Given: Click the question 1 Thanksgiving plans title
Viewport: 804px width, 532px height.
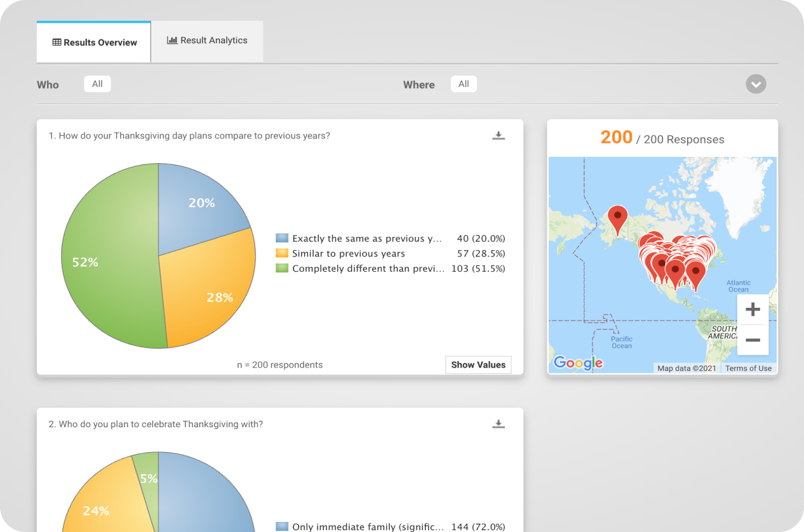Looking at the screenshot, I should pyautogui.click(x=189, y=136).
